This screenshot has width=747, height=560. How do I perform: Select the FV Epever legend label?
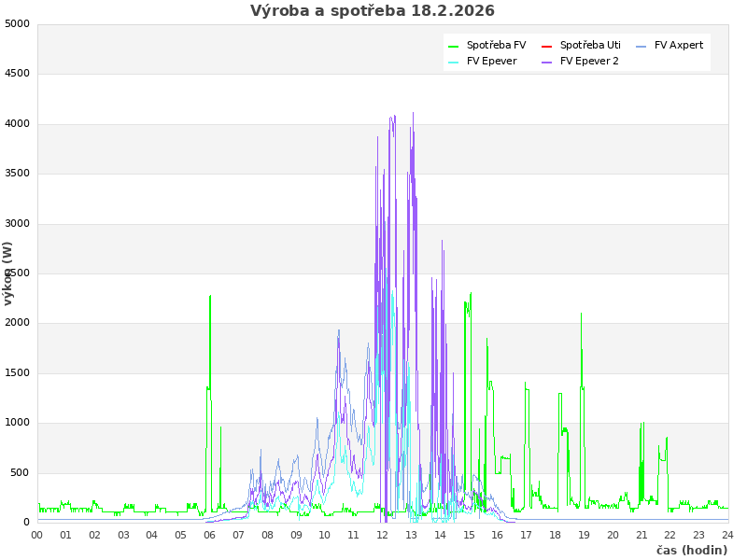click(x=491, y=62)
